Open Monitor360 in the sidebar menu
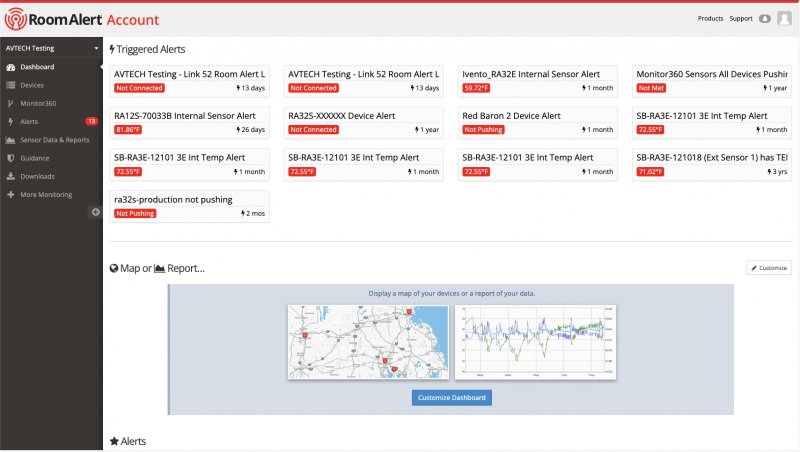The width and height of the screenshot is (800, 452). coord(38,104)
